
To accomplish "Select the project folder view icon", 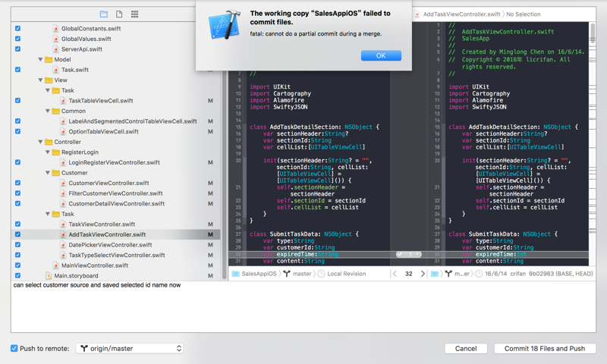I will (104, 14).
